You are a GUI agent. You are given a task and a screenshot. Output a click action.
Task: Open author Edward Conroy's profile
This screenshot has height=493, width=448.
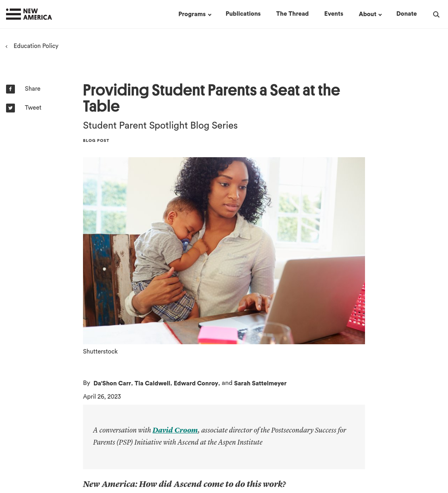(196, 383)
